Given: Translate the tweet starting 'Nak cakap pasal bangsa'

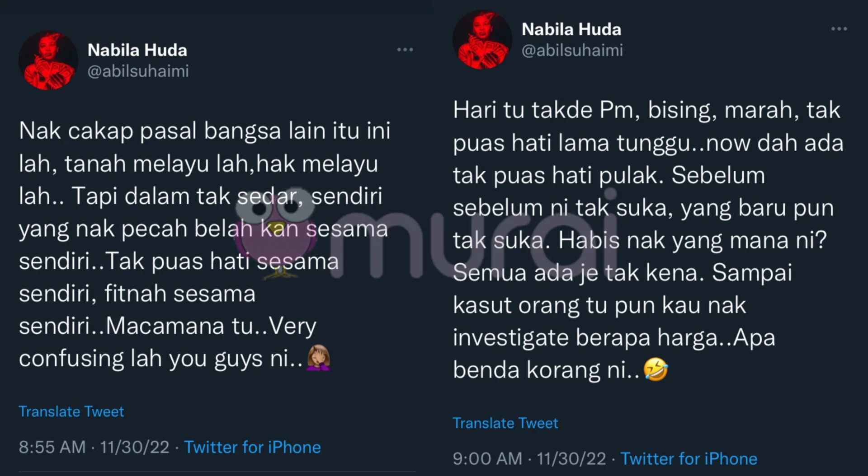Looking at the screenshot, I should (x=71, y=411).
